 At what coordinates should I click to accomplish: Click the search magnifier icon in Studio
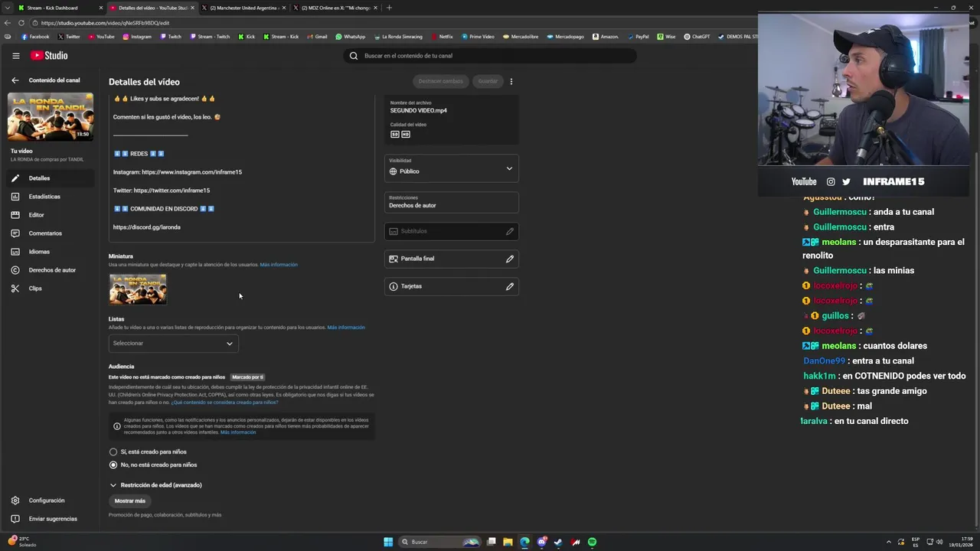pos(354,56)
